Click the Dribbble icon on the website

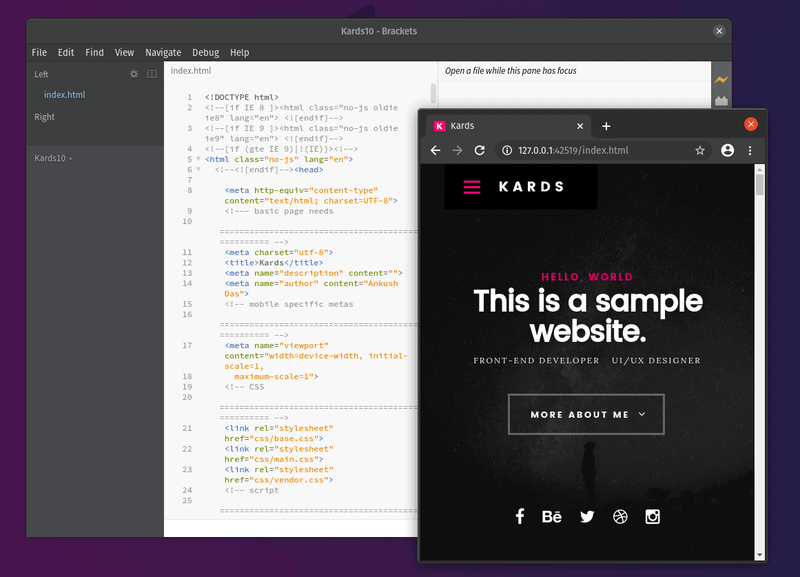coord(619,517)
